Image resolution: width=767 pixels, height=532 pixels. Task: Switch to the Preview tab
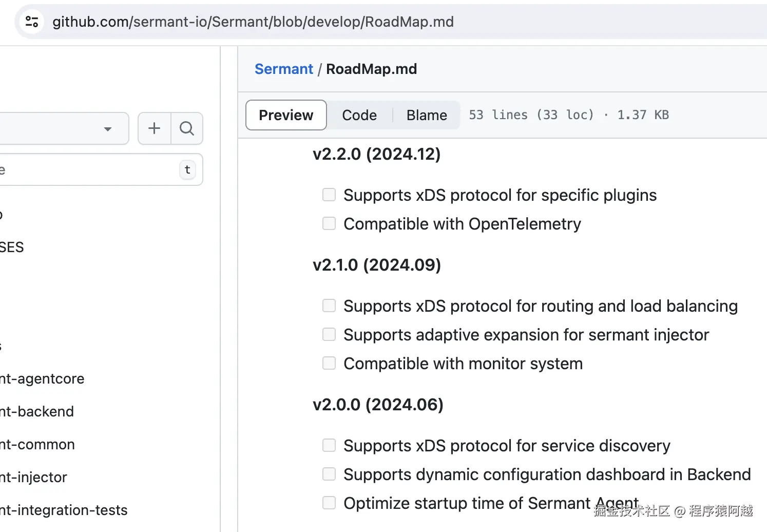pyautogui.click(x=286, y=115)
